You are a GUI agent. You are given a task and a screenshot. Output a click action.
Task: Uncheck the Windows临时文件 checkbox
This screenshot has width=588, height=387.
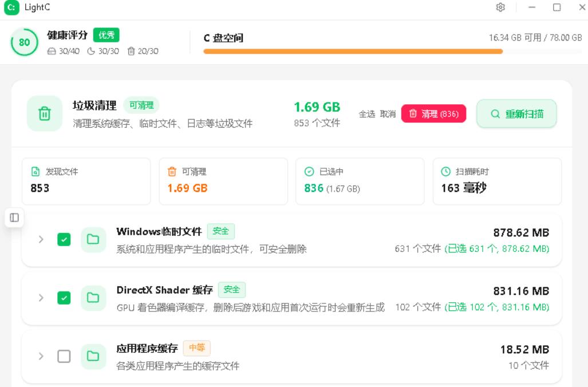click(64, 239)
